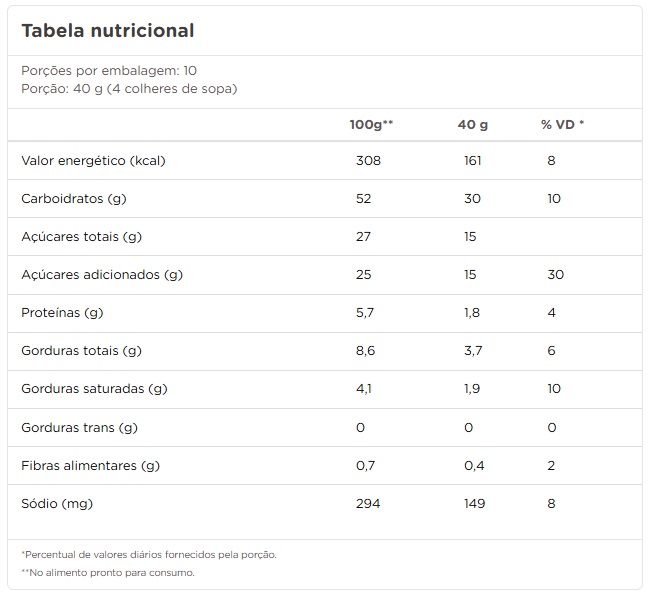Select the Proteínas (g) row label
Viewport: 649px width, 594px height.
[x=63, y=312]
